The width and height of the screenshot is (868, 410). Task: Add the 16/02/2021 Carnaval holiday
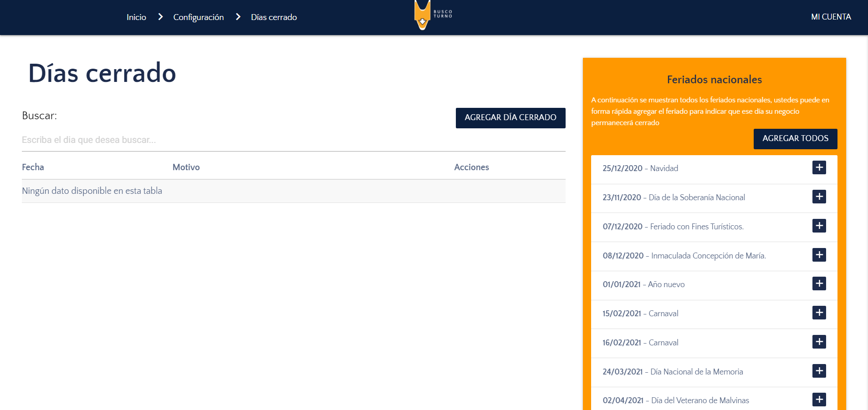(x=819, y=342)
